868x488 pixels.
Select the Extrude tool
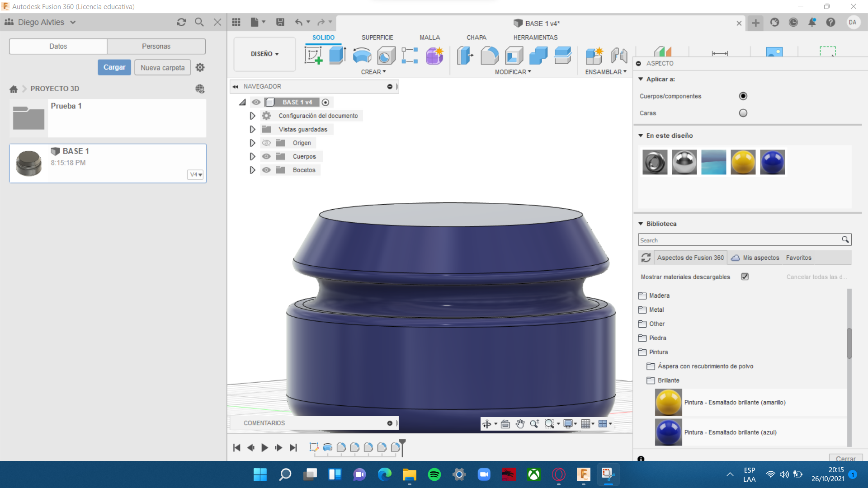point(337,56)
